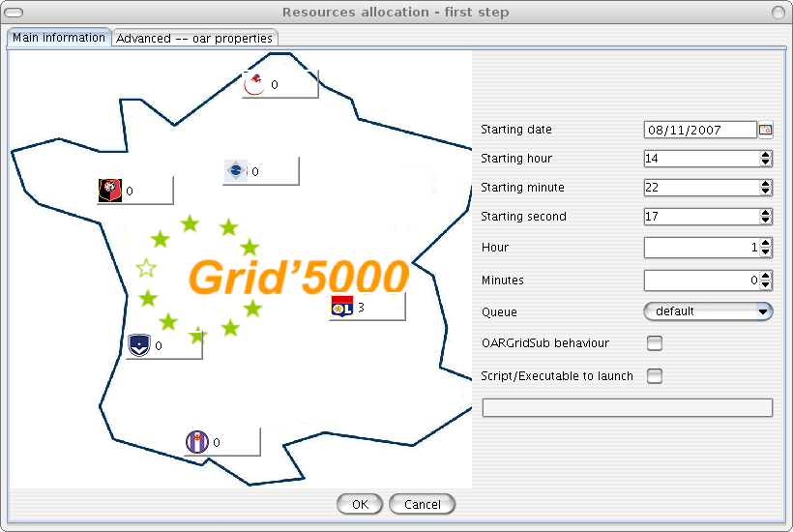This screenshot has width=793, height=532.
Task: Click the node count field beside globe icon
Action: pos(274,171)
